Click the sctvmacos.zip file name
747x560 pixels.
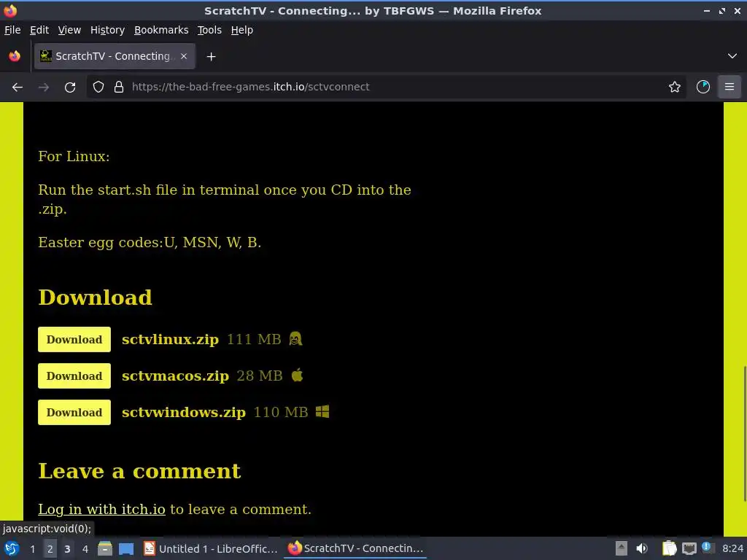pyautogui.click(x=175, y=376)
